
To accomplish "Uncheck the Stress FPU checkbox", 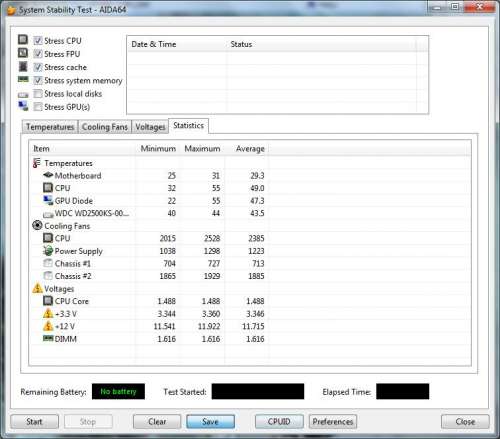I will [38, 54].
